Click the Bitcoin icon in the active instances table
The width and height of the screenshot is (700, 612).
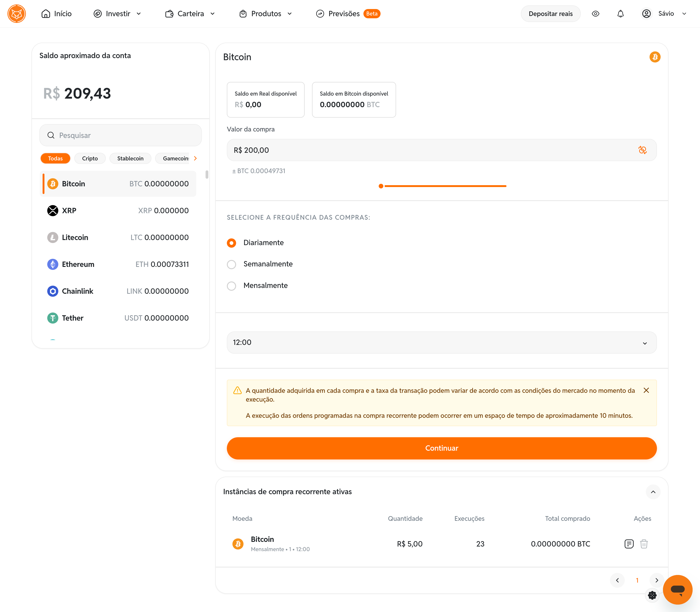[238, 544]
